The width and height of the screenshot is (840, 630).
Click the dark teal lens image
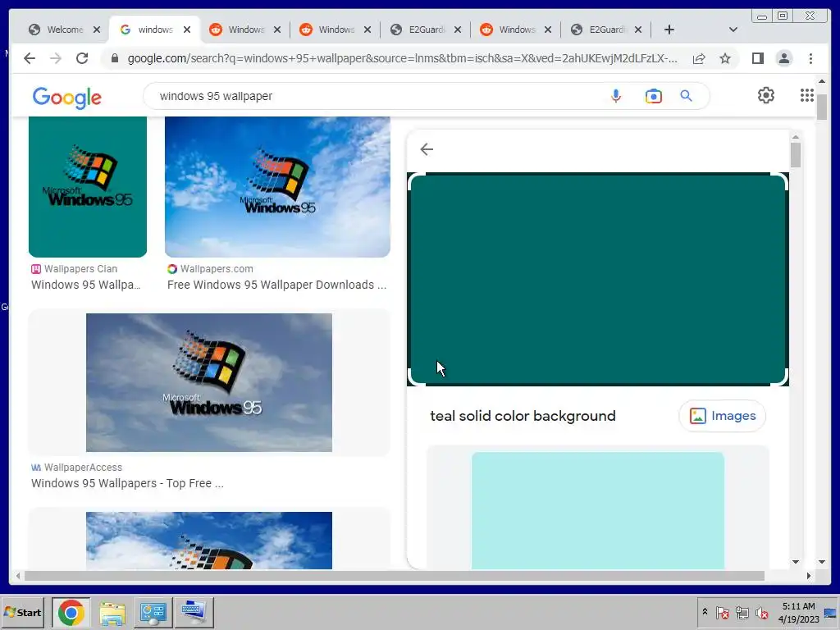tap(598, 279)
